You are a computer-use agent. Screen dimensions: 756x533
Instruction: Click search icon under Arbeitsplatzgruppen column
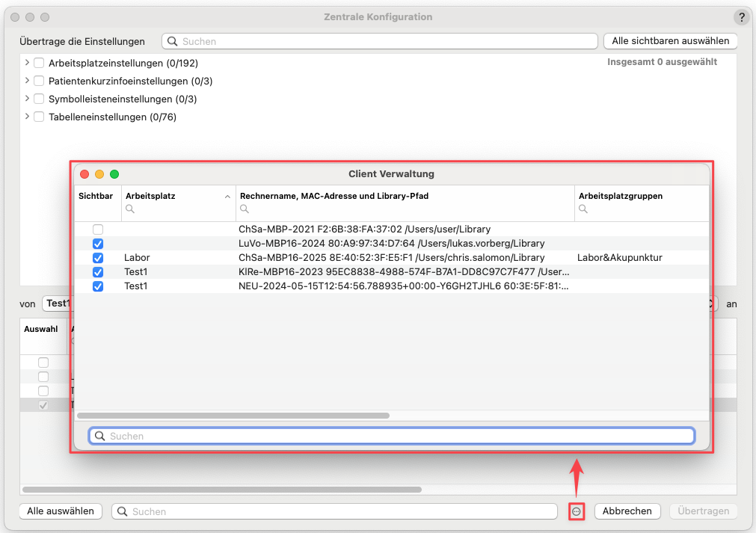click(x=583, y=209)
